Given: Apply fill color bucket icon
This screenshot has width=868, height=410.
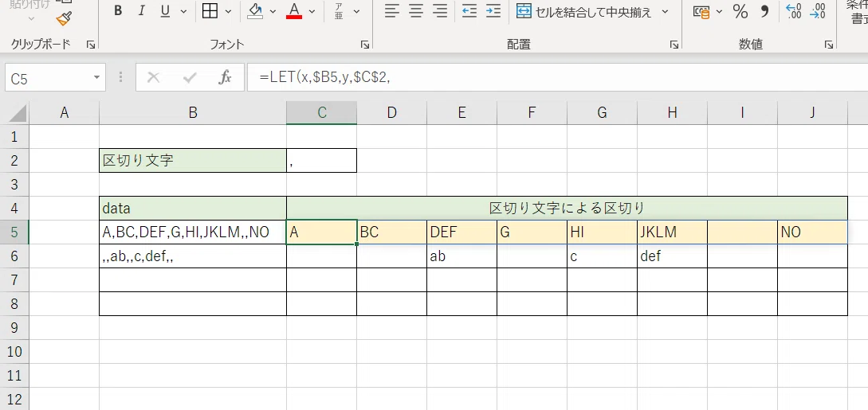Looking at the screenshot, I should point(255,11).
